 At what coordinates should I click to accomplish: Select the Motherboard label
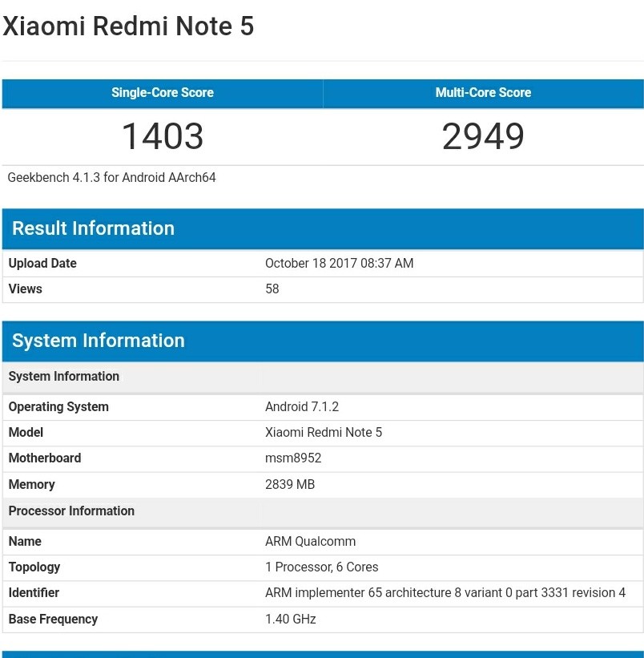point(45,458)
